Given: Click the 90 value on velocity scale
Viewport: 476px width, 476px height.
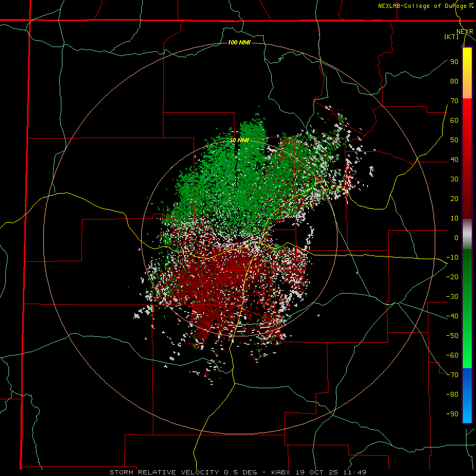Looking at the screenshot, I should pos(454,62).
